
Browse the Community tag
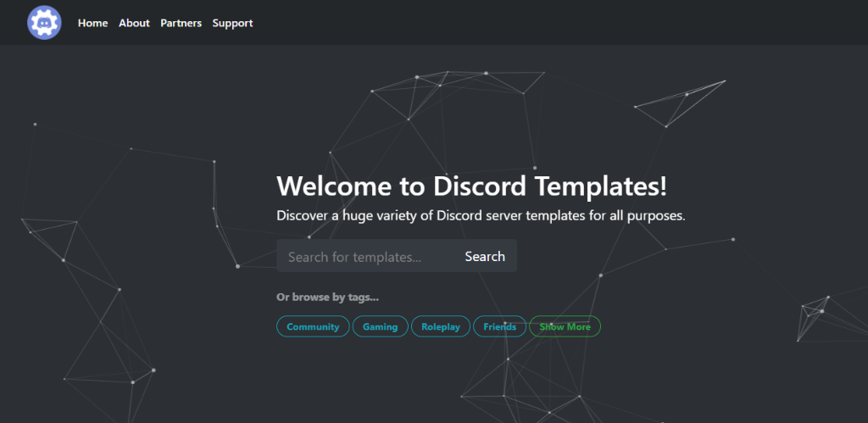(x=313, y=326)
